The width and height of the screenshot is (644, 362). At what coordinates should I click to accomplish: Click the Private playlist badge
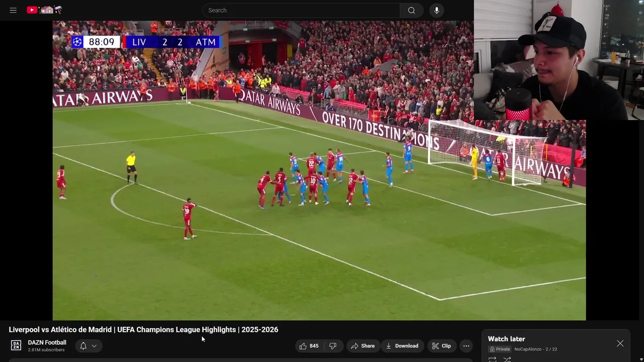pos(500,349)
